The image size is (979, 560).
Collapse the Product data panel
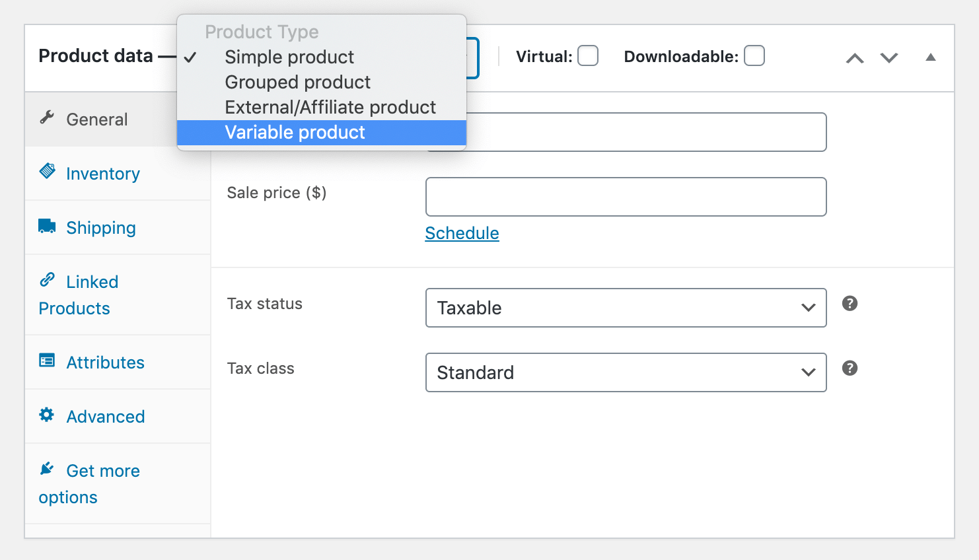tap(931, 57)
